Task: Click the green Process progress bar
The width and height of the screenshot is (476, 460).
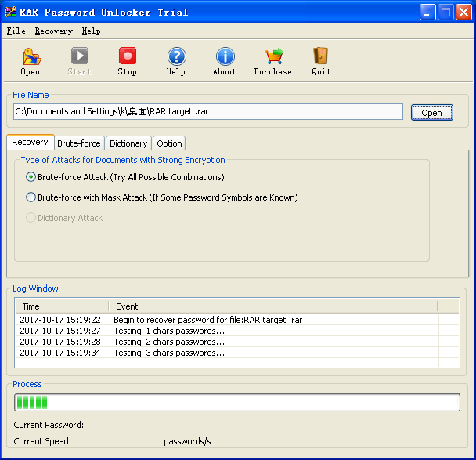Action: click(x=236, y=402)
